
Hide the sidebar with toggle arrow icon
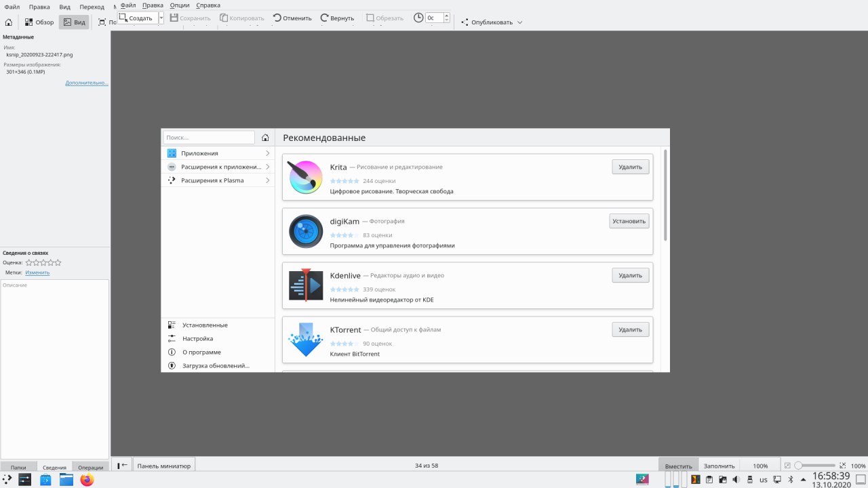(x=122, y=466)
